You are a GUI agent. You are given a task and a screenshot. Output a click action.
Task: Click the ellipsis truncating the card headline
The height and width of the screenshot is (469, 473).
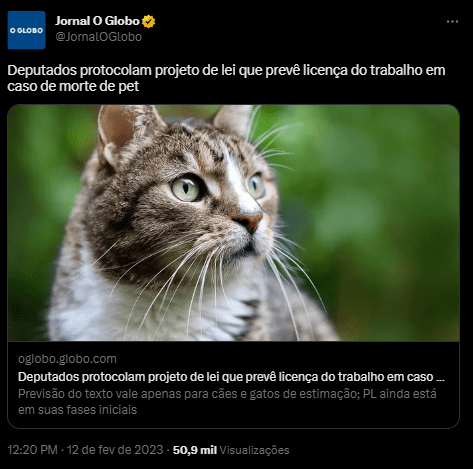point(440,379)
